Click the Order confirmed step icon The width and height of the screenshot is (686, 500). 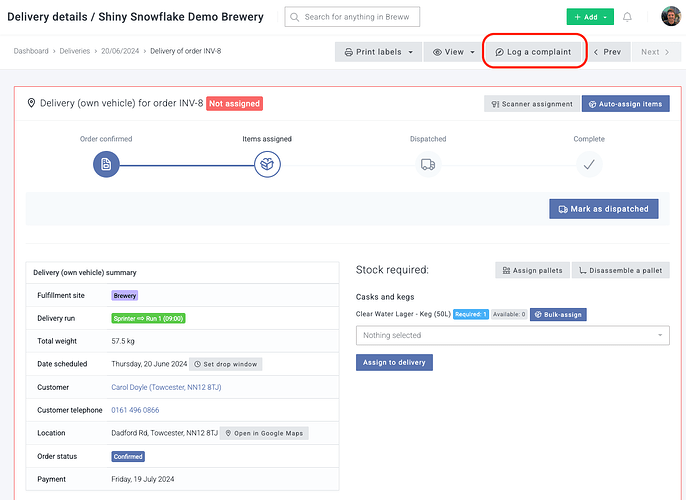tap(106, 164)
